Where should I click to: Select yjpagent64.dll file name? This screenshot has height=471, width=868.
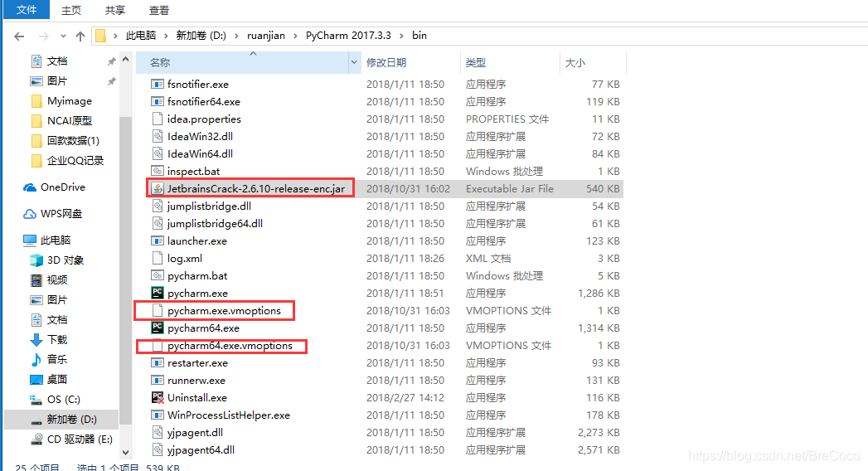click(x=201, y=450)
